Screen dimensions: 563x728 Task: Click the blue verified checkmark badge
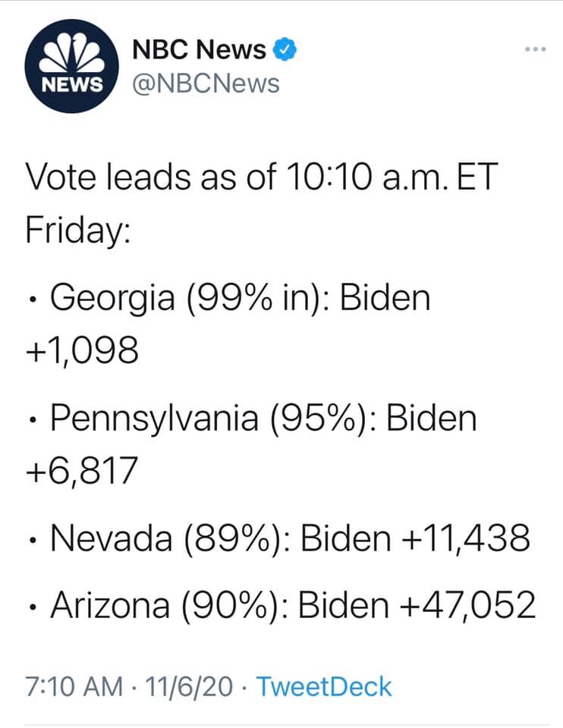(285, 50)
